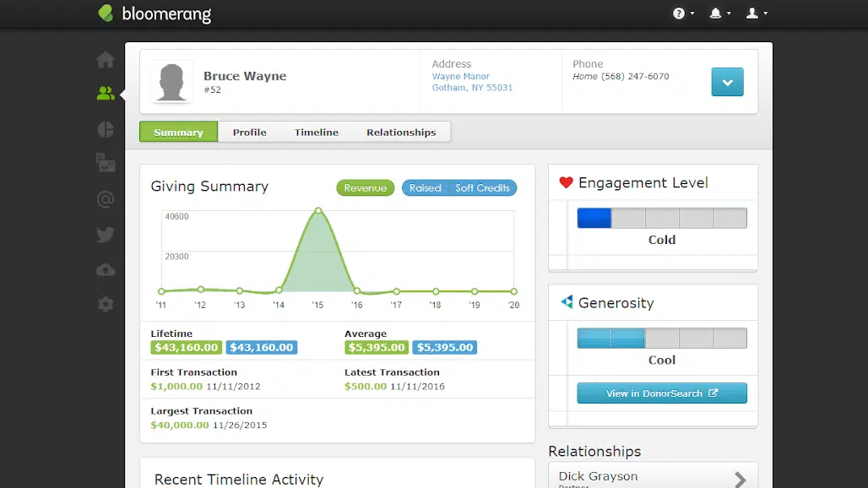Click the green Lifetime $43,160.00 badge
Image resolution: width=868 pixels, height=488 pixels.
[x=186, y=348]
